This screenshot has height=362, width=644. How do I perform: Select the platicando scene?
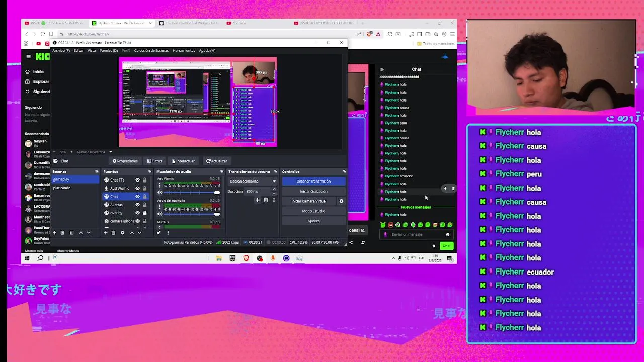[75, 188]
